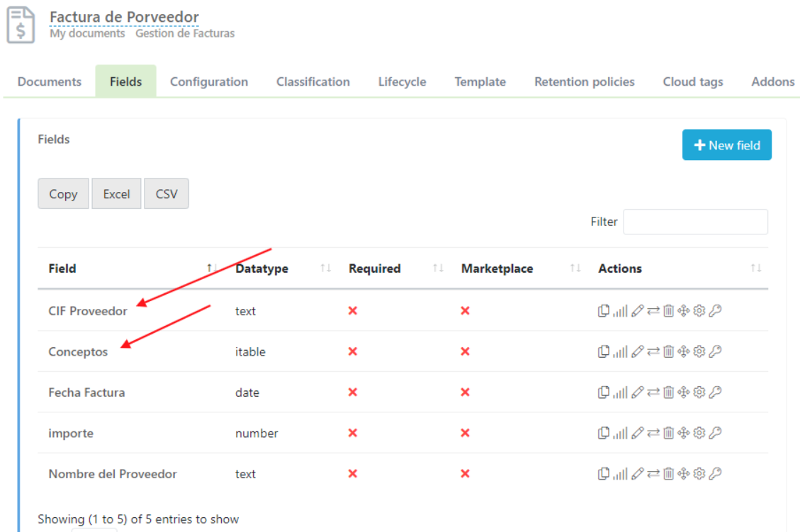Viewport: 800px width, 532px height.
Task: Delete the Conceptos field with trash icon
Action: (667, 352)
